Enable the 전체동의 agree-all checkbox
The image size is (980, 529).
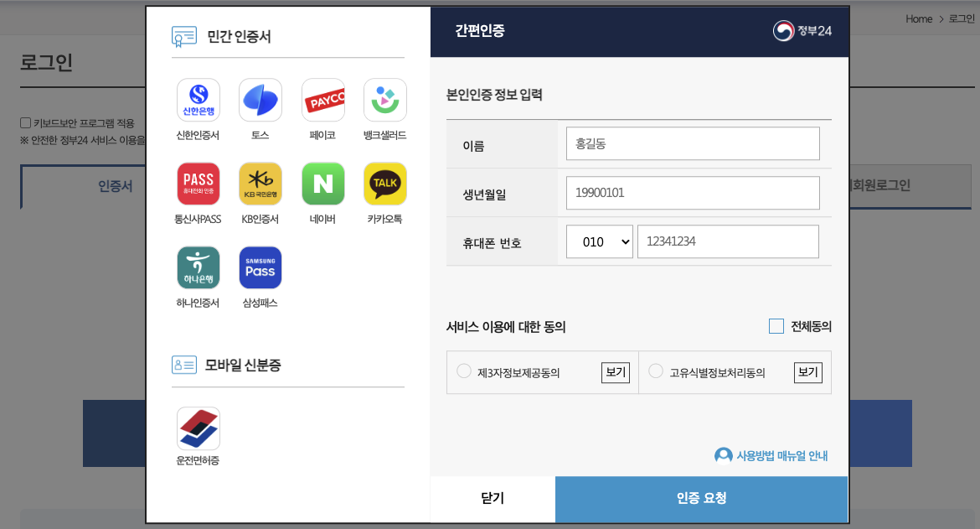pos(776,327)
